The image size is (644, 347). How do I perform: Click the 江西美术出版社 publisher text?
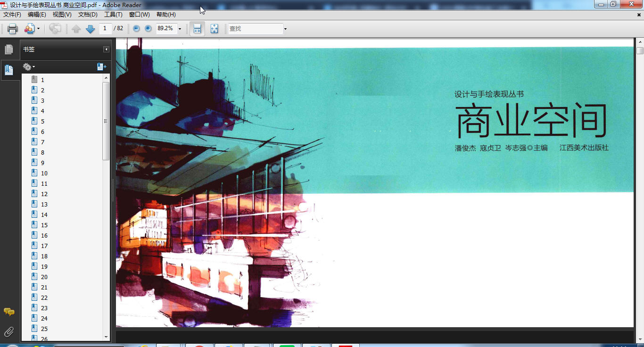tap(584, 148)
